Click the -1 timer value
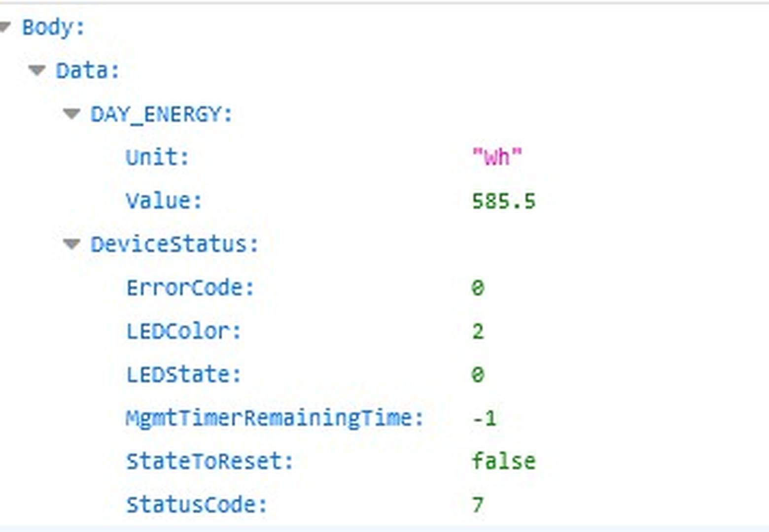The image size is (769, 532). click(485, 418)
